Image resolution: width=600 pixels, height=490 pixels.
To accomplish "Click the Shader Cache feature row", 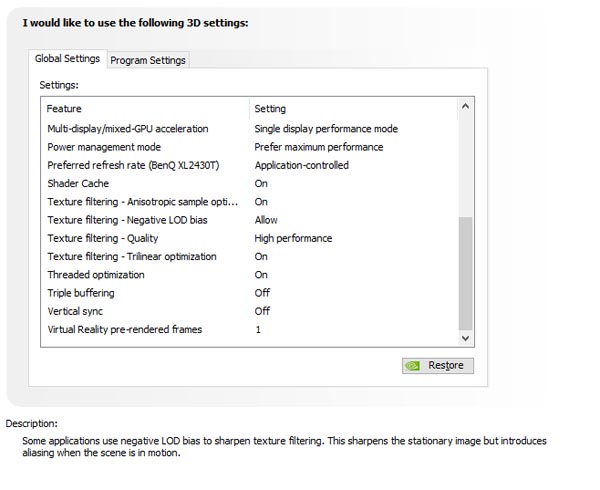I will [78, 184].
